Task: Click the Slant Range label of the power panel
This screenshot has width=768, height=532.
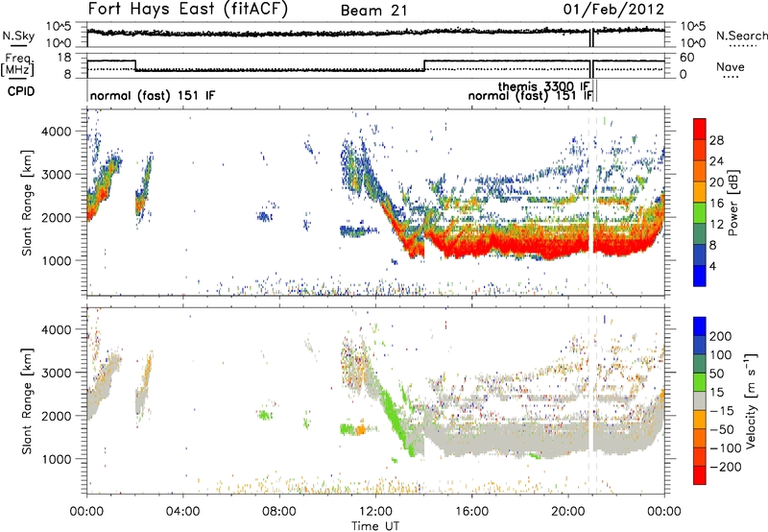Action: pos(27,203)
